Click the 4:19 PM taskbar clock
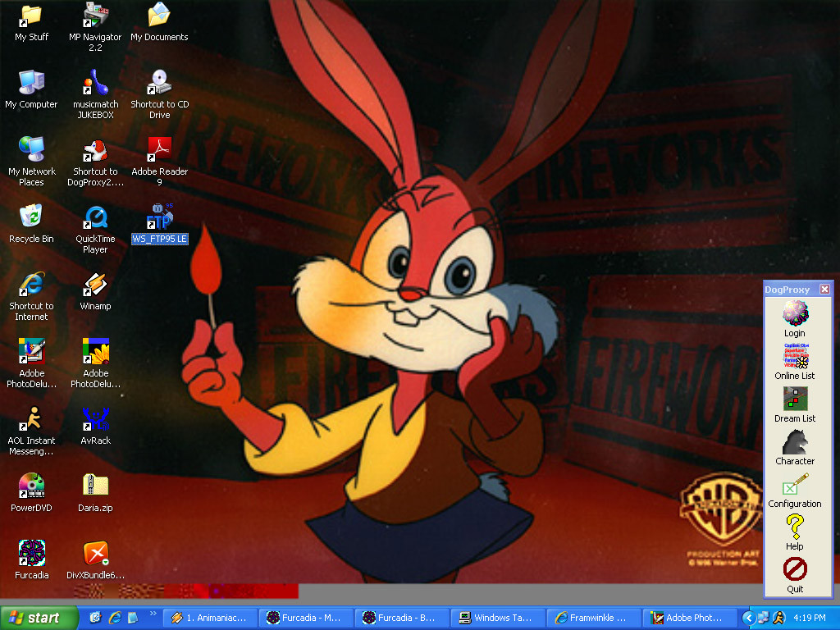The height and width of the screenshot is (630, 840). pyautogui.click(x=810, y=618)
